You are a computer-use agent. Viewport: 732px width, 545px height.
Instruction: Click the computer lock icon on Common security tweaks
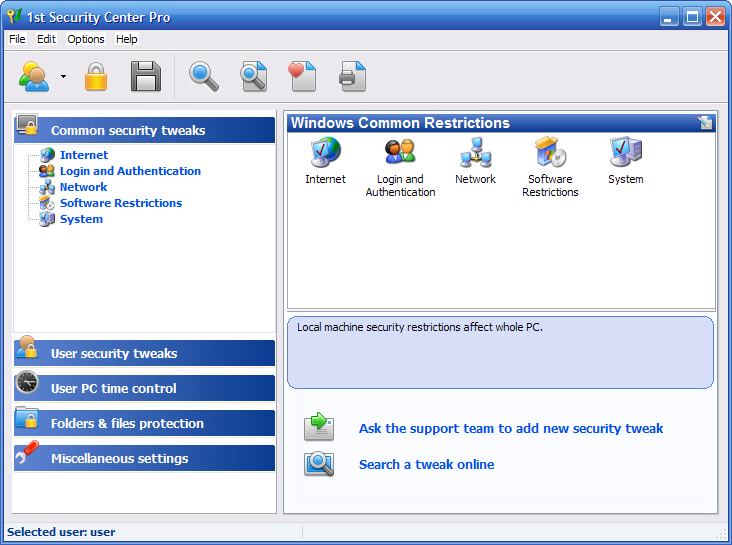[27, 124]
